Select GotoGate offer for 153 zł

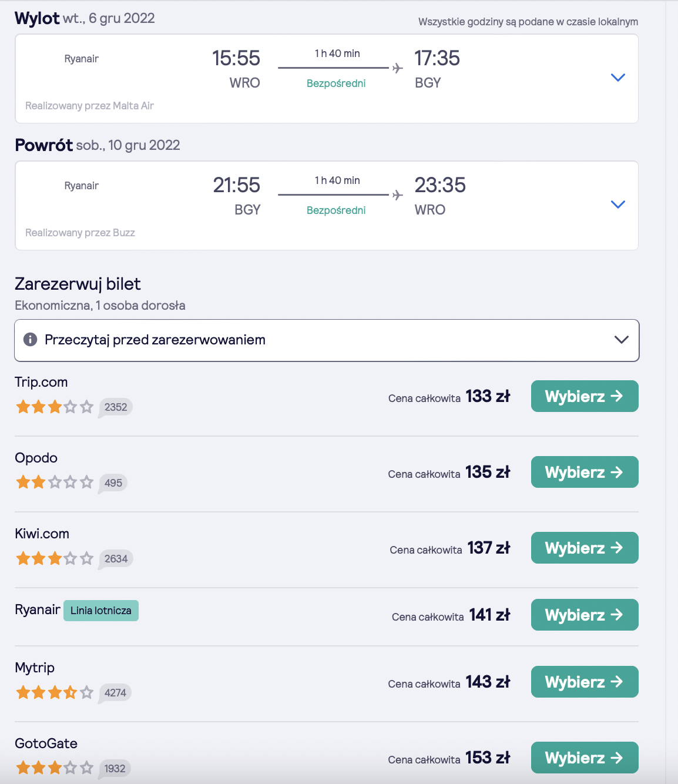(584, 758)
